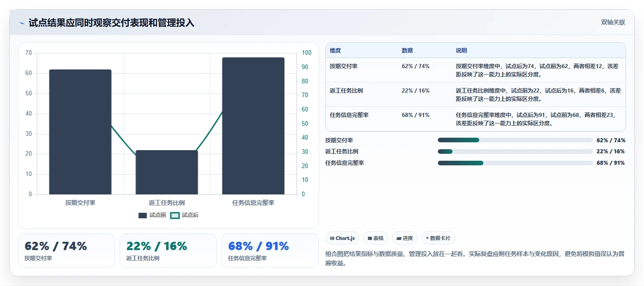This screenshot has height=286, width=644.
Task: Click the 返工任务比例 progress bar
Action: tap(515, 152)
